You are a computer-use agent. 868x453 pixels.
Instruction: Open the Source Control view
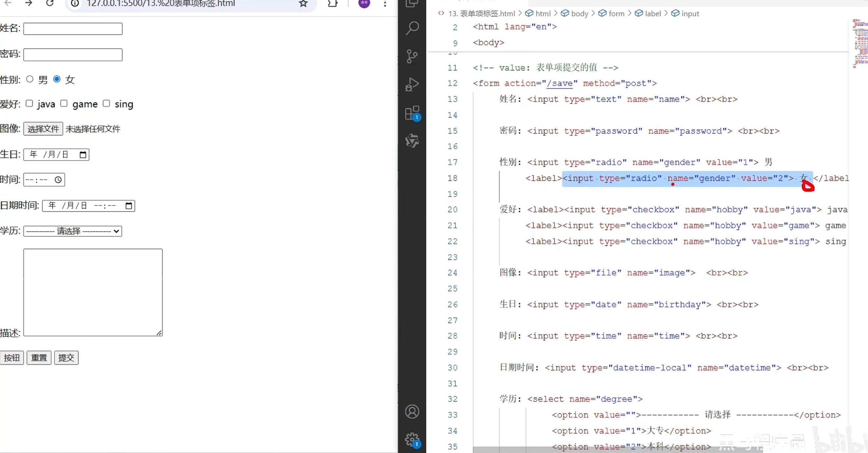[x=412, y=56]
